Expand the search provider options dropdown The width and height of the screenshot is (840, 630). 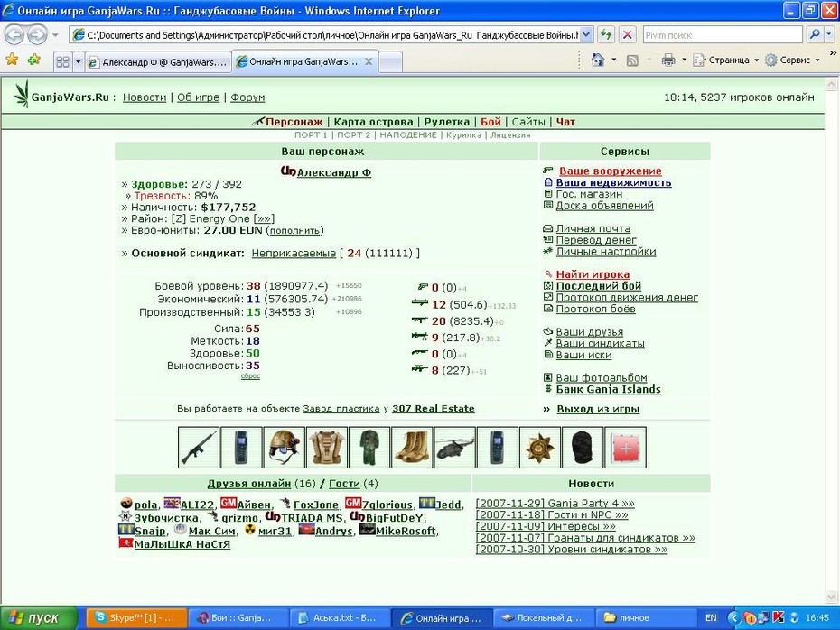[x=829, y=35]
